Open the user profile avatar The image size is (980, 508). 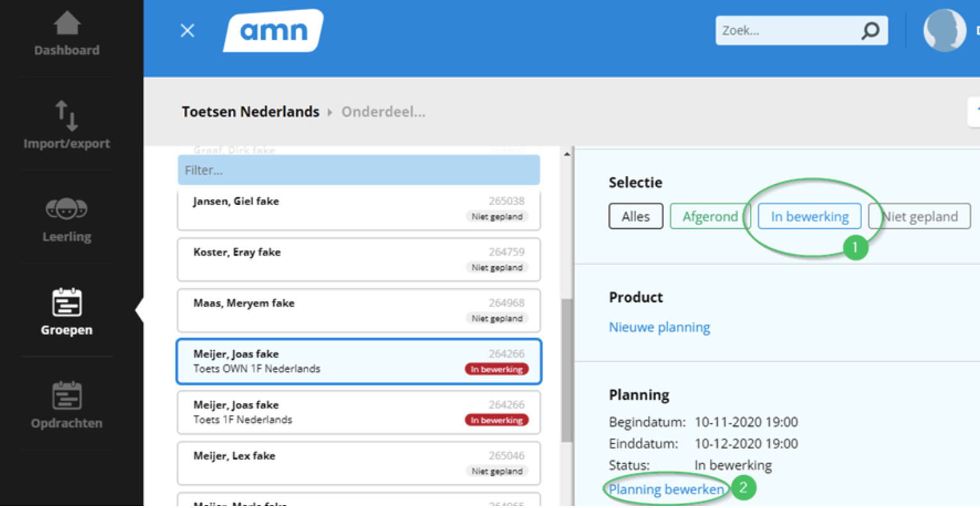pos(944,31)
